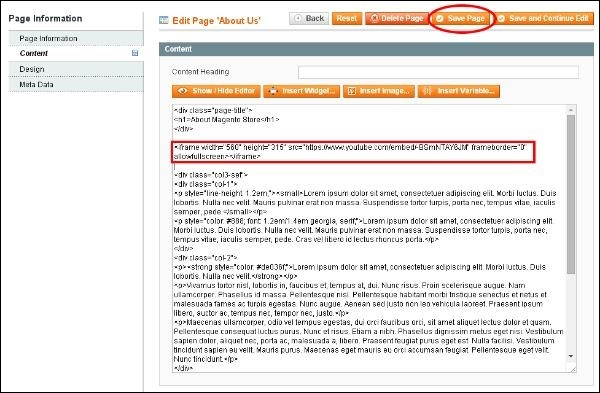The image size is (600, 393).
Task: Click the check icon in Save and Continue
Action: pyautogui.click(x=501, y=18)
